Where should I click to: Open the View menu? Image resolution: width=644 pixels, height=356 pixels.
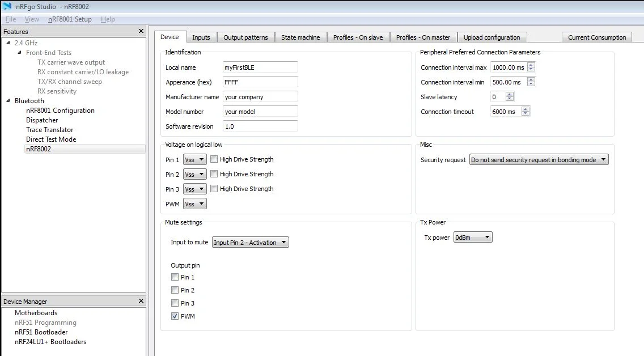32,19
